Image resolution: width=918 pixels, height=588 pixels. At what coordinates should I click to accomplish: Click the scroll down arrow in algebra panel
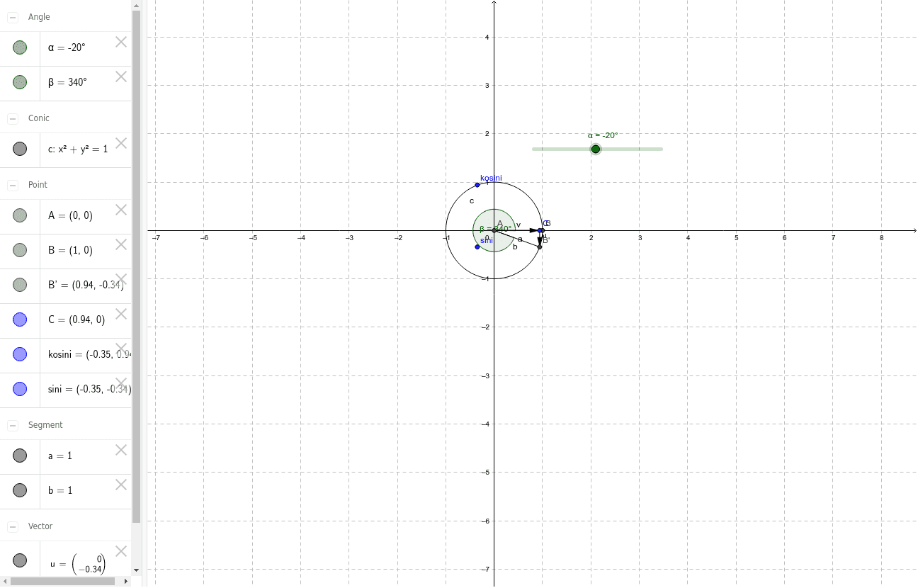137,570
